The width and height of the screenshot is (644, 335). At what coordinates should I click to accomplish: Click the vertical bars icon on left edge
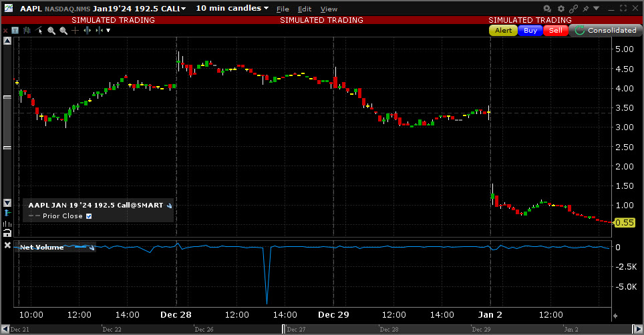coord(7,224)
